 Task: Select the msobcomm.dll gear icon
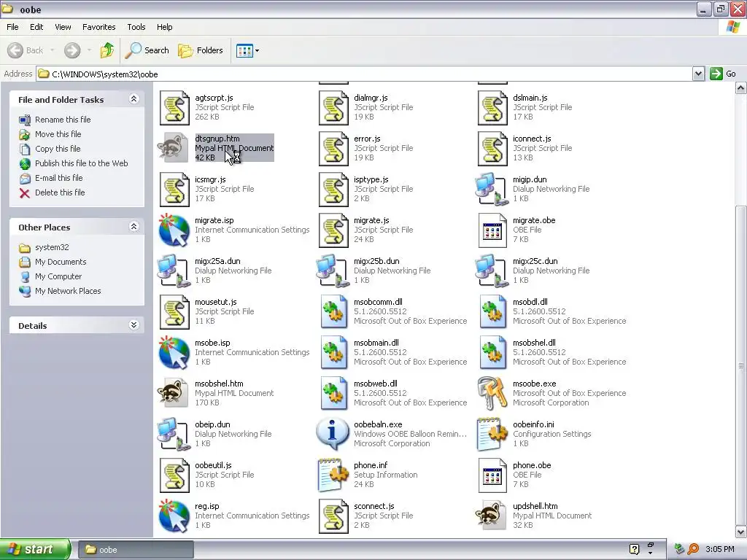click(333, 312)
